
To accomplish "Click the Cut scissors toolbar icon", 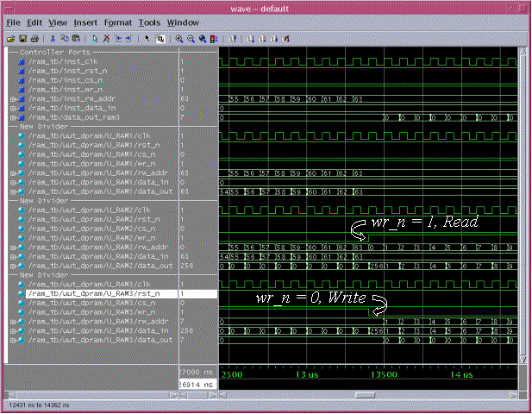I will [53, 39].
